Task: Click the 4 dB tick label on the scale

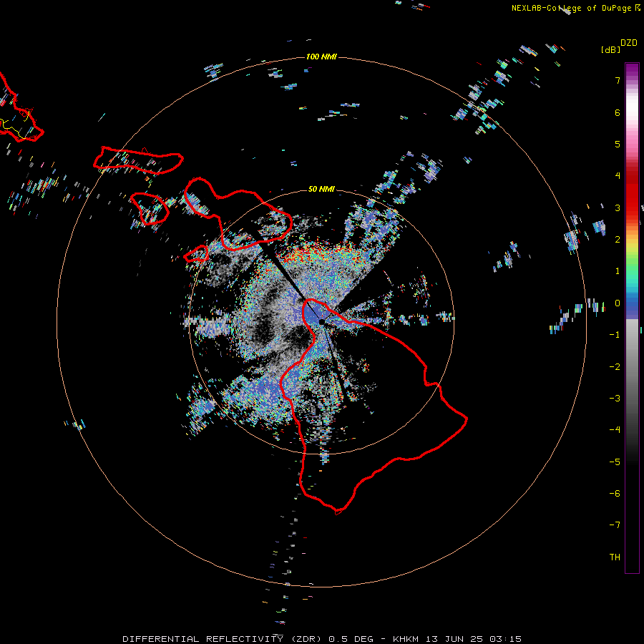Action: click(618, 176)
